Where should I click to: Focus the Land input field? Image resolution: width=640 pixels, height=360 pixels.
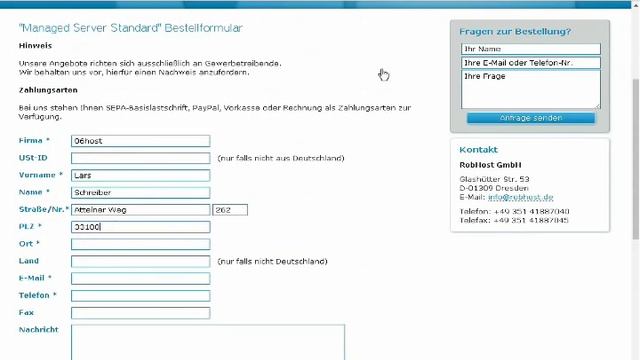tap(140, 261)
